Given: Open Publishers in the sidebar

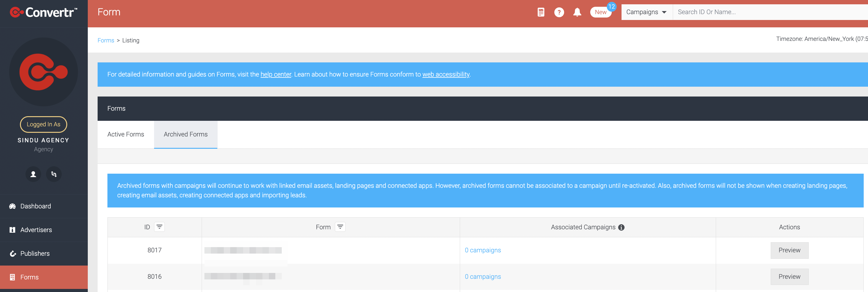Looking at the screenshot, I should coord(44,254).
